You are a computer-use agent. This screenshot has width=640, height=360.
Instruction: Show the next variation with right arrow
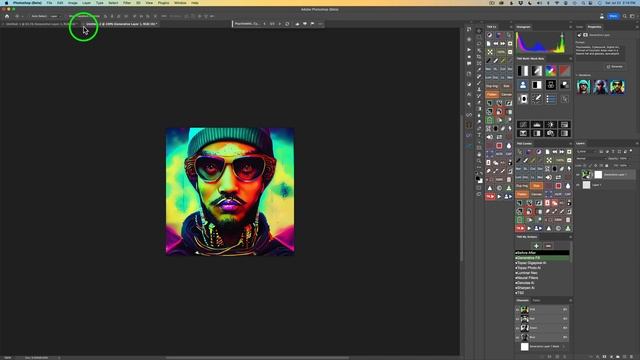point(280,24)
